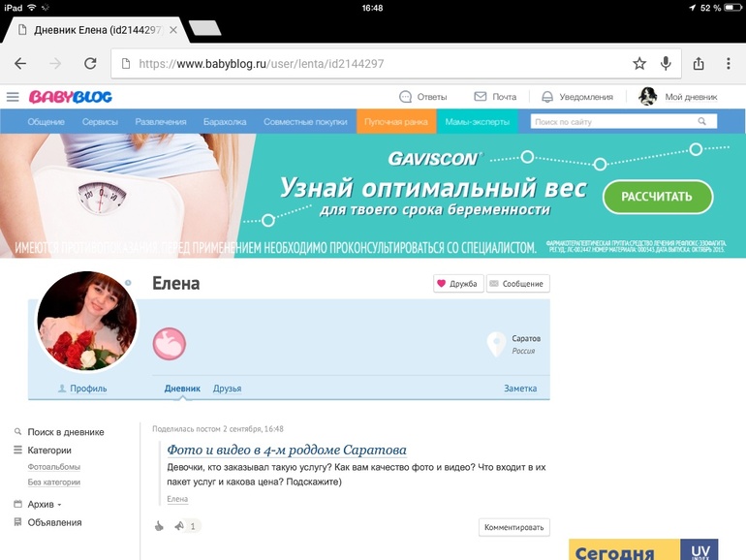This screenshot has height=560, width=746.
Task: Switch to the Друзья tab
Action: [x=227, y=389]
